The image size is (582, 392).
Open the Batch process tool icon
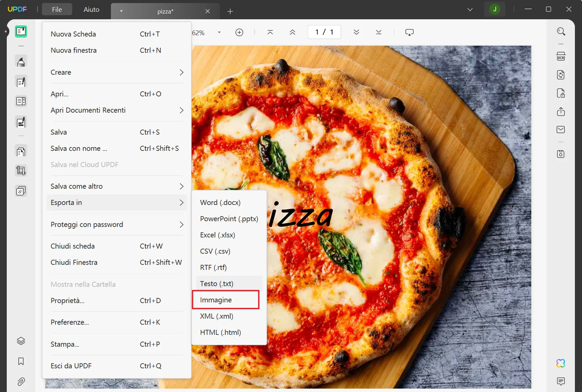pyautogui.click(x=21, y=191)
